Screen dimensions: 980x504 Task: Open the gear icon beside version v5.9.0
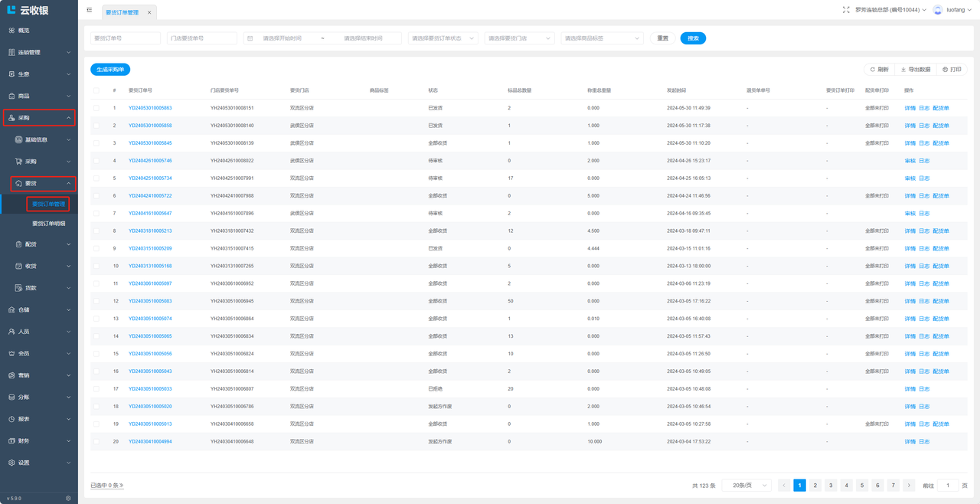[68, 498]
